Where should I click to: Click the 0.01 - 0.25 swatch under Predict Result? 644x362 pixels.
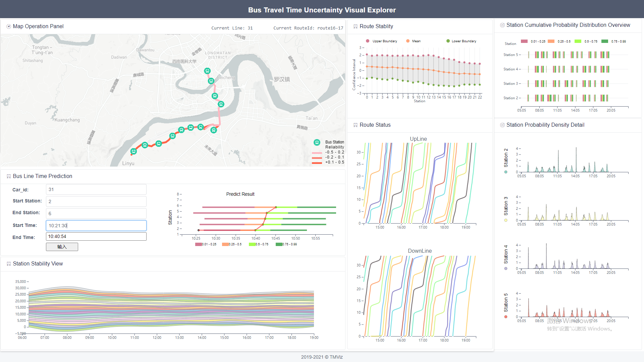(x=198, y=244)
